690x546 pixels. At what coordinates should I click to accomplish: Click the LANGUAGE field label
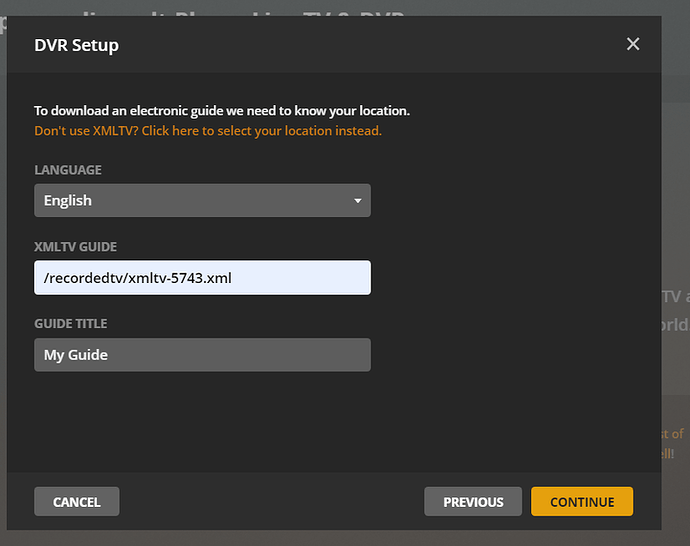pos(68,170)
